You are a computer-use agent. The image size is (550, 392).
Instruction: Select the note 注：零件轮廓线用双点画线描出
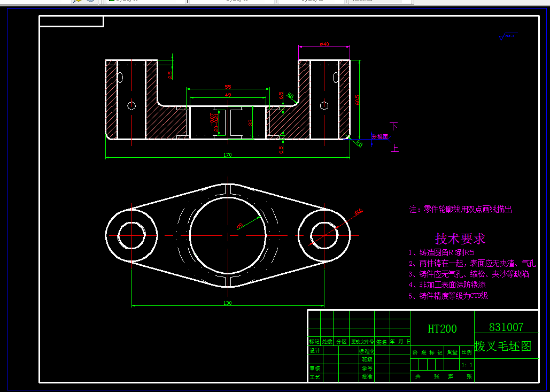tap(461, 210)
